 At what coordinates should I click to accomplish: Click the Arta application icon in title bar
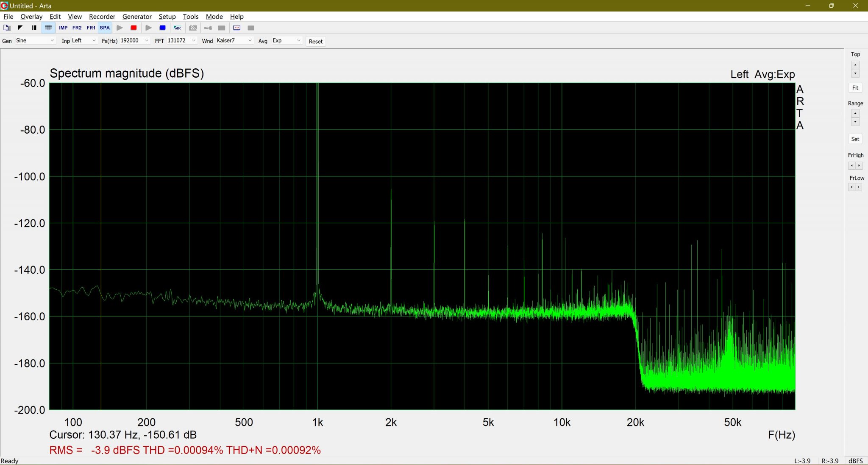point(4,6)
